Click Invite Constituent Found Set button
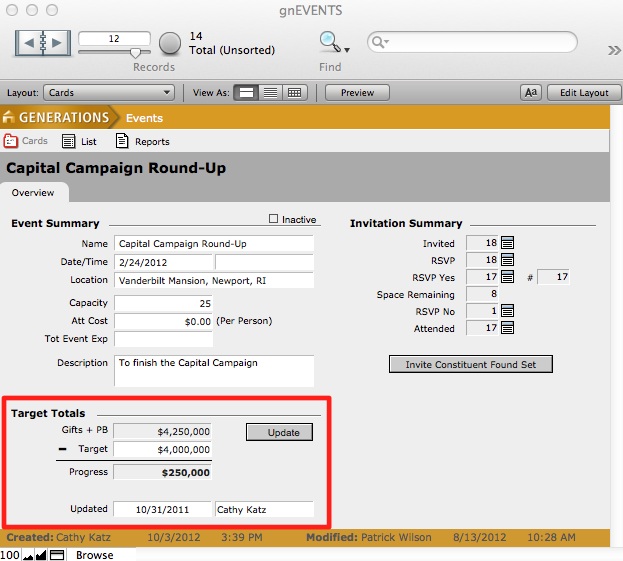 [x=470, y=364]
